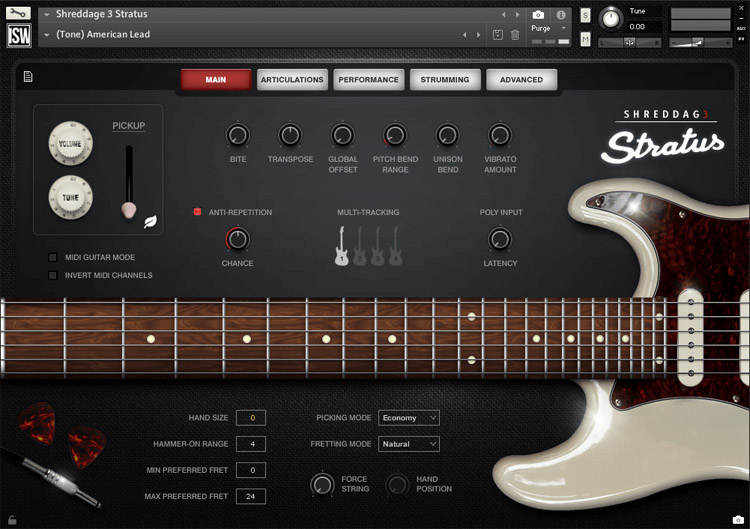Image resolution: width=750 pixels, height=529 pixels.
Task: Open the instrument info icon
Action: (561, 15)
